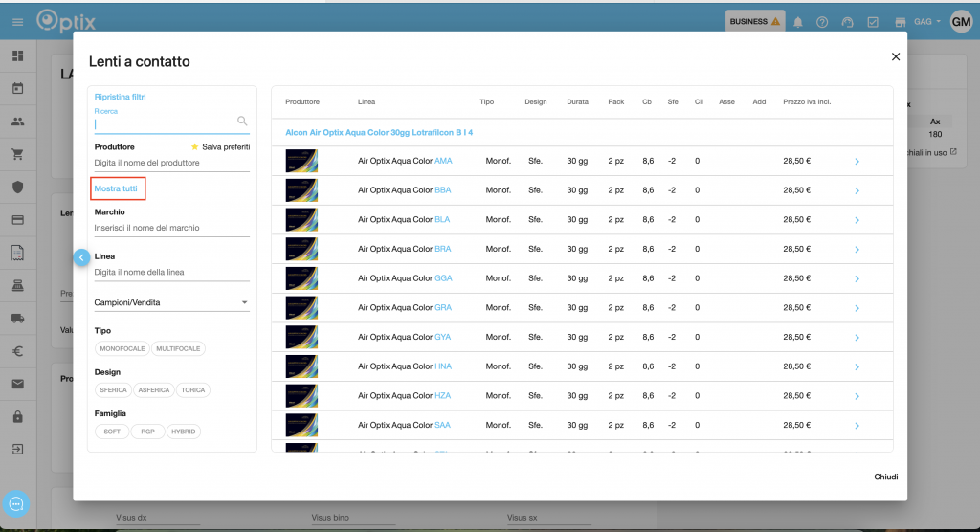
Task: Open the hamburger main menu
Action: point(17,22)
